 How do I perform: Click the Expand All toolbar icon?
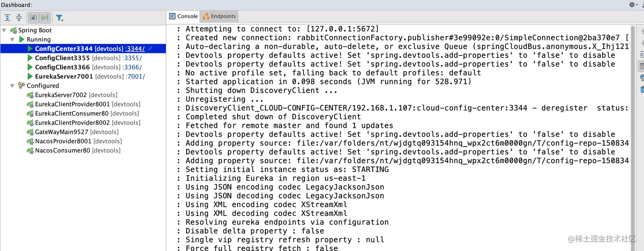[8, 18]
